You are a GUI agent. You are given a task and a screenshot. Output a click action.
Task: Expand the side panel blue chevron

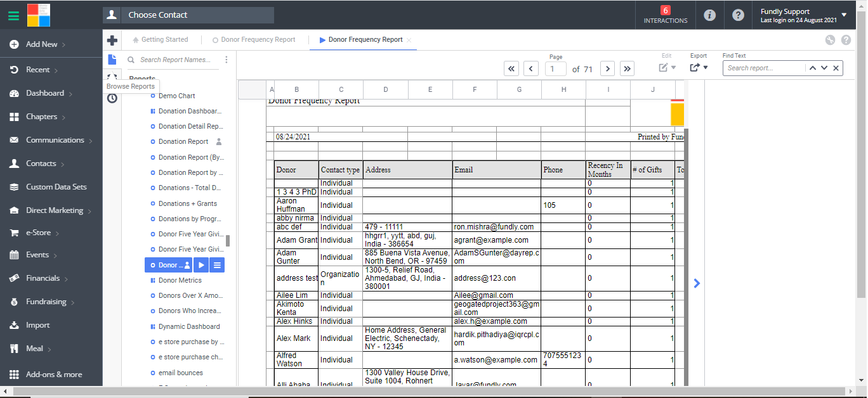pos(697,283)
